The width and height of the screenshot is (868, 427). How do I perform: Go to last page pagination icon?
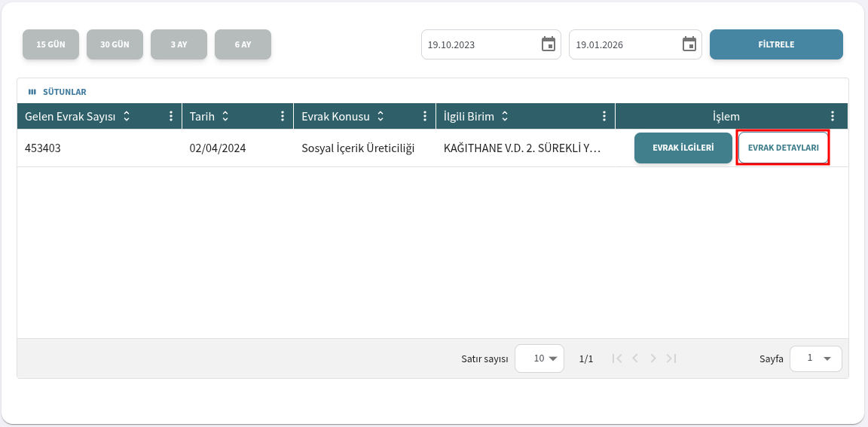click(671, 358)
